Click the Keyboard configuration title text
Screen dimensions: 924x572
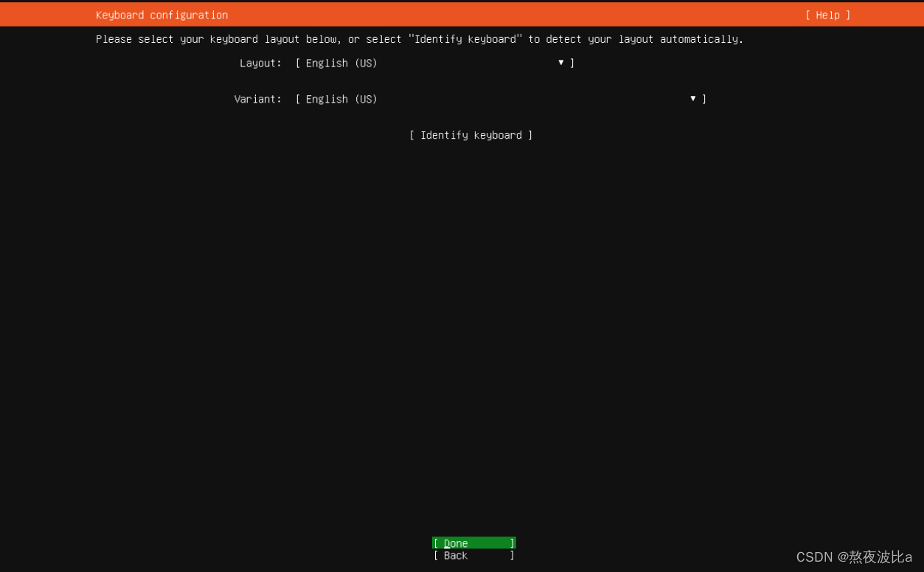point(161,15)
